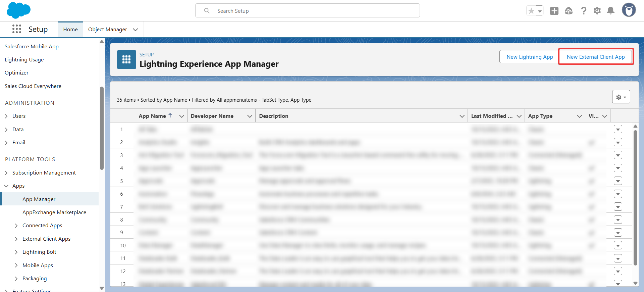Open the list view controls gear

621,97
